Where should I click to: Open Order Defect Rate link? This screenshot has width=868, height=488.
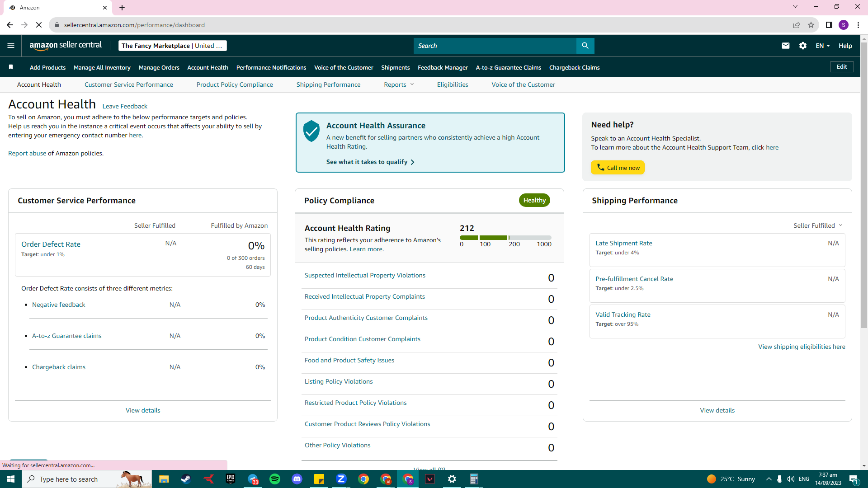coord(51,244)
